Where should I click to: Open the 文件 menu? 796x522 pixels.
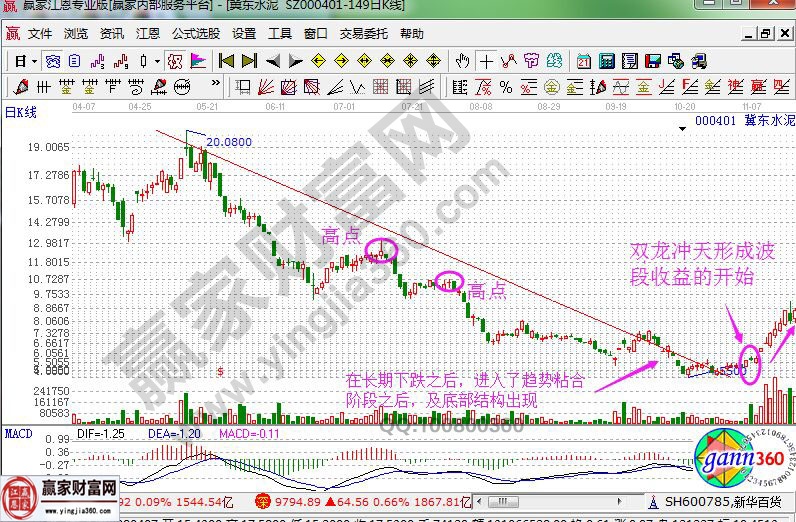pos(40,33)
